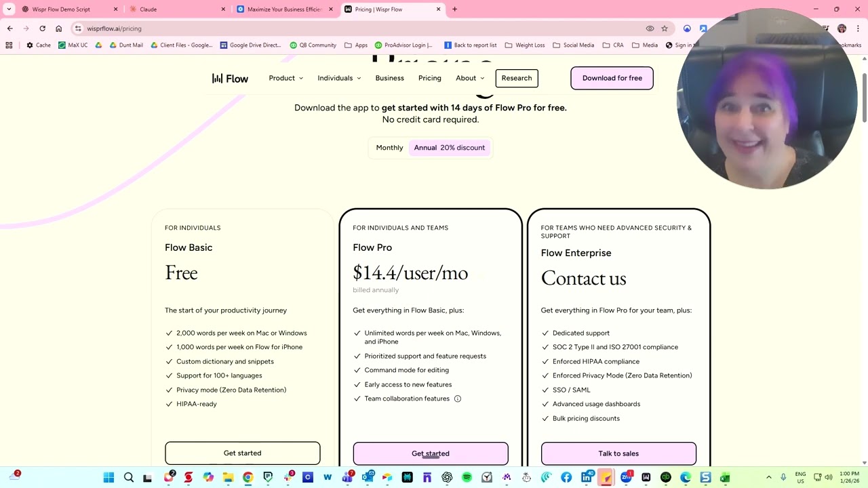Open the Weight Loss bookmark folder
The width and height of the screenshot is (868, 488).
point(524,45)
